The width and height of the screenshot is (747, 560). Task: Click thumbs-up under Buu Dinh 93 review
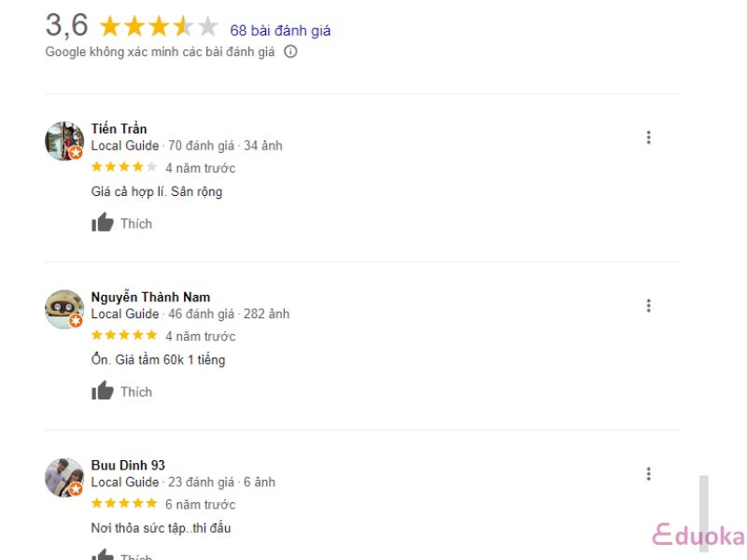pos(103,554)
